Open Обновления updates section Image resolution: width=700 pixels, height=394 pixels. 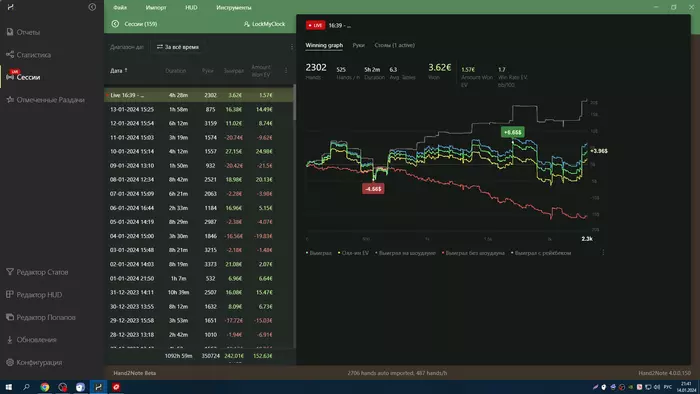[x=31, y=340]
